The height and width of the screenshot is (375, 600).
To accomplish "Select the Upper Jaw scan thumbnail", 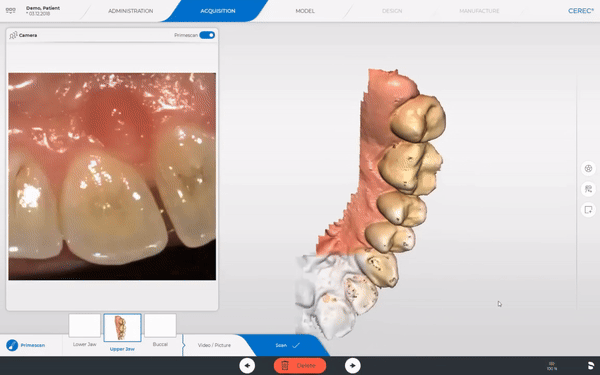I will [122, 328].
